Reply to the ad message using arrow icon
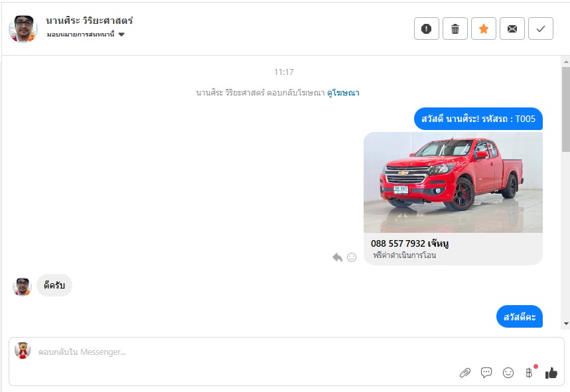Viewport: 570px width, 392px height. [x=337, y=257]
